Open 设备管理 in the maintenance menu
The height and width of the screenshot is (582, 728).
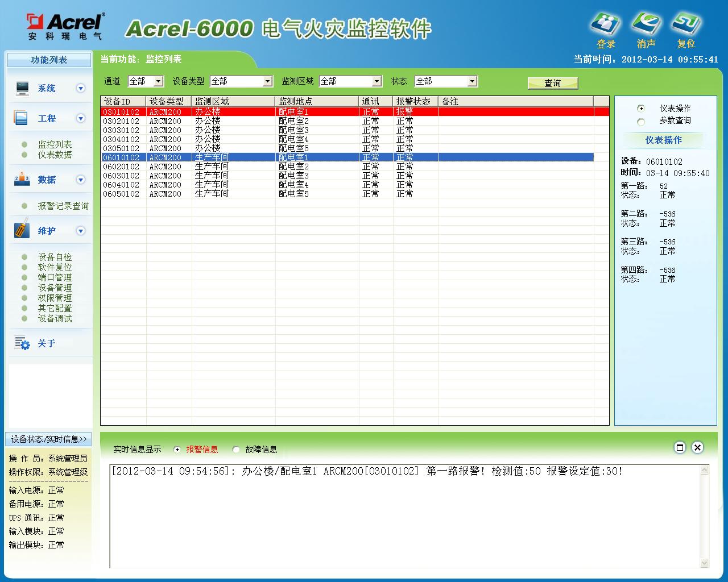coord(55,288)
